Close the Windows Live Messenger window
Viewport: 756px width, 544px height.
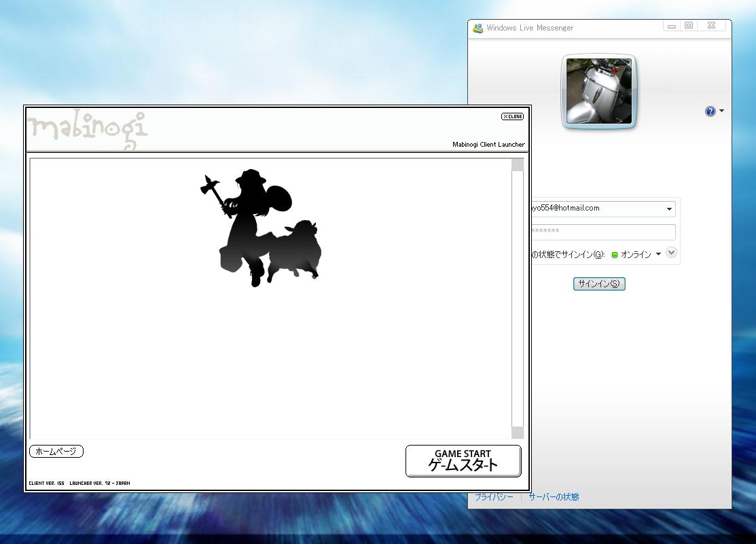[x=712, y=26]
